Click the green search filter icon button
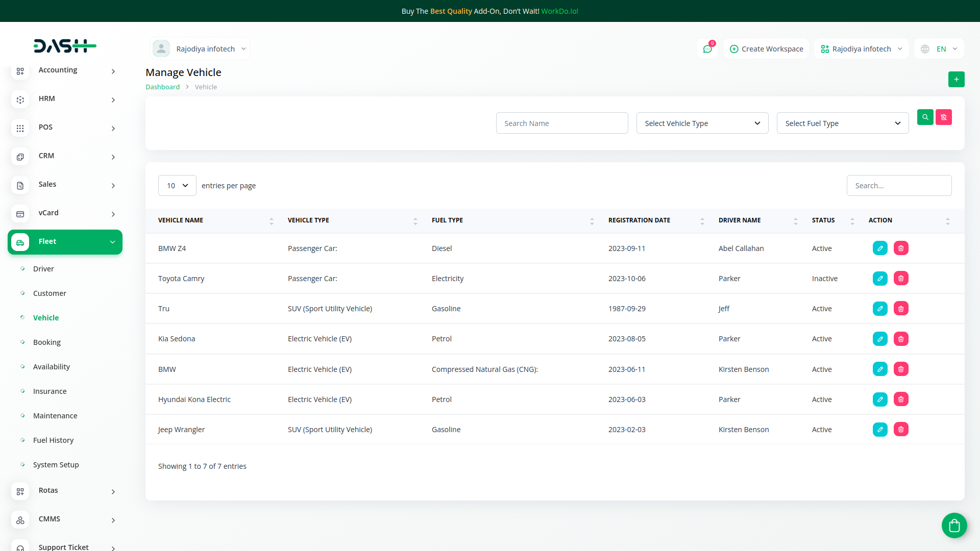Screen dimensions: 980x551 pyautogui.click(x=925, y=117)
